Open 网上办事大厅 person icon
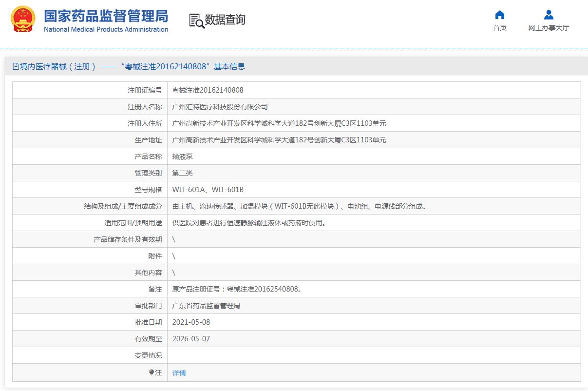This screenshot has height=391, width=588. [549, 14]
